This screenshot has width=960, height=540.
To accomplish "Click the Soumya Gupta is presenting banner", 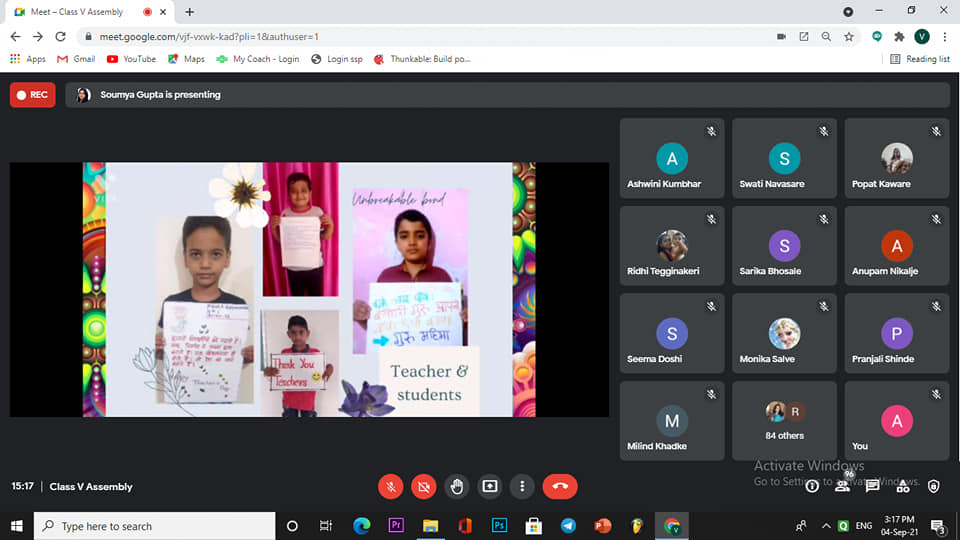I will (x=508, y=95).
